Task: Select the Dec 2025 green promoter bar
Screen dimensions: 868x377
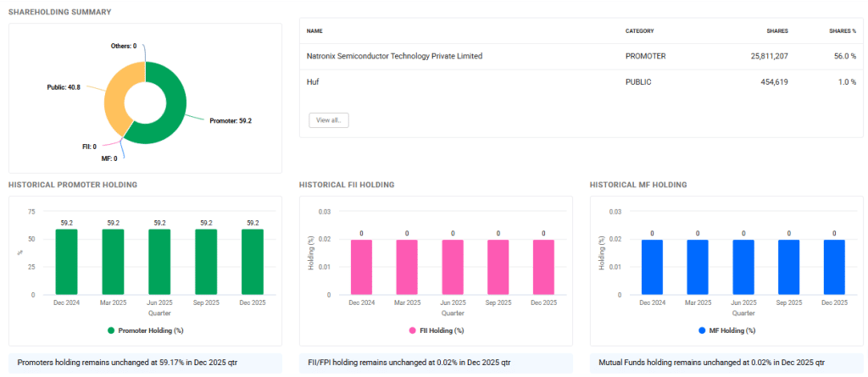Action: pos(252,262)
